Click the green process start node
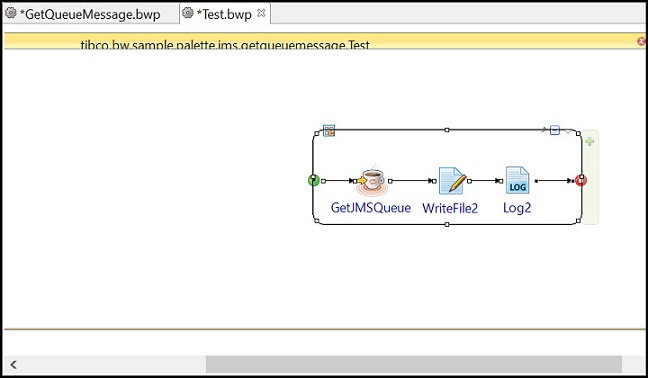Viewport: 648px width, 378px height. 314,180
